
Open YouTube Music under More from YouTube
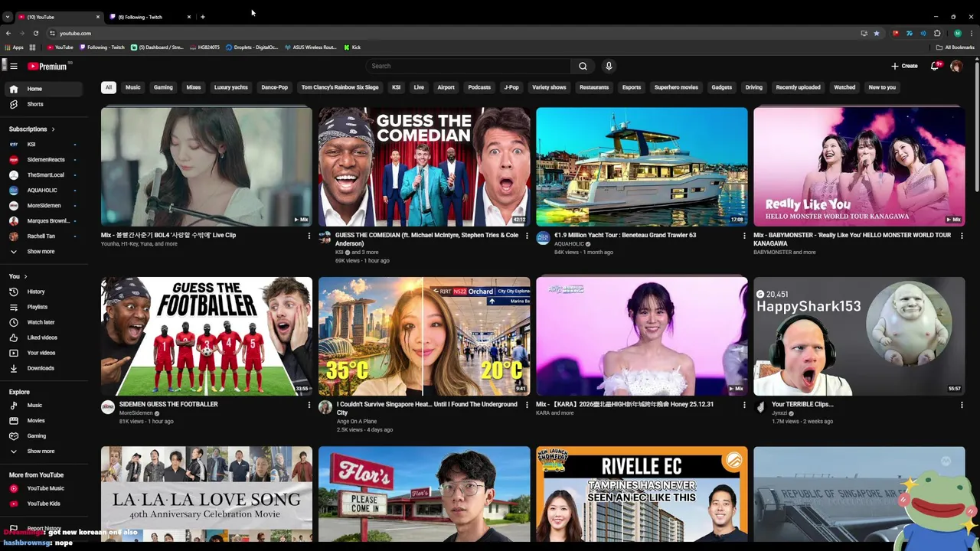43,488
